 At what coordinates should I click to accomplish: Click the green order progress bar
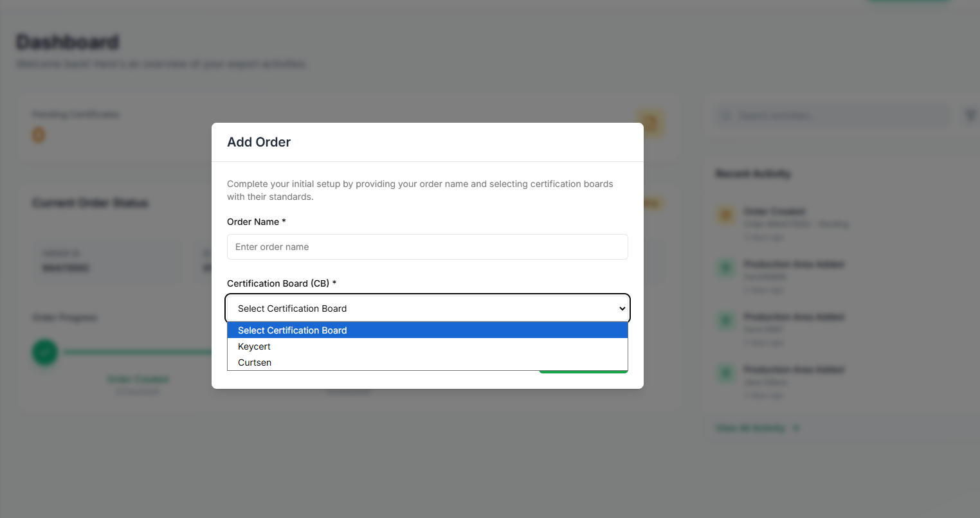(x=135, y=352)
